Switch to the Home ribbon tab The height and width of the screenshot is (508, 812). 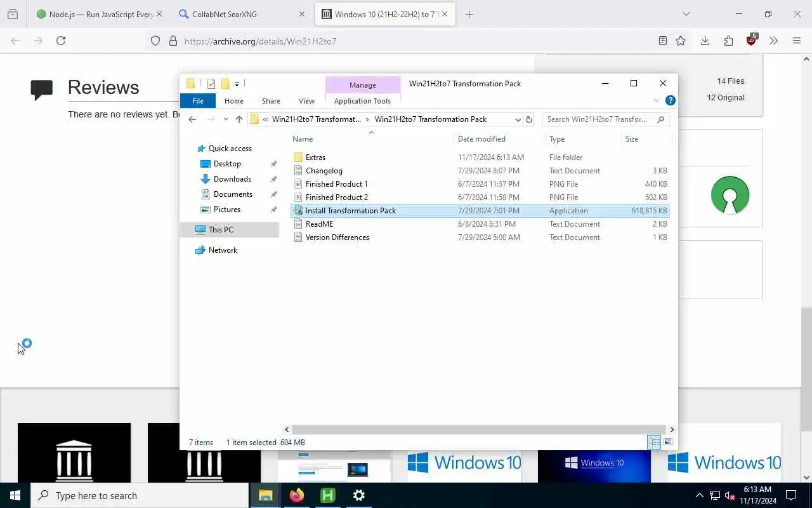tap(234, 101)
